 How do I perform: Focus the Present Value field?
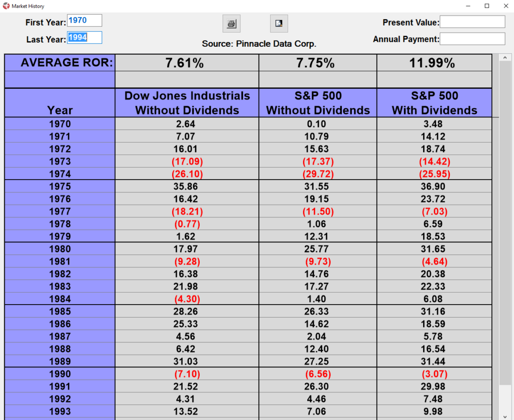pyautogui.click(x=472, y=22)
